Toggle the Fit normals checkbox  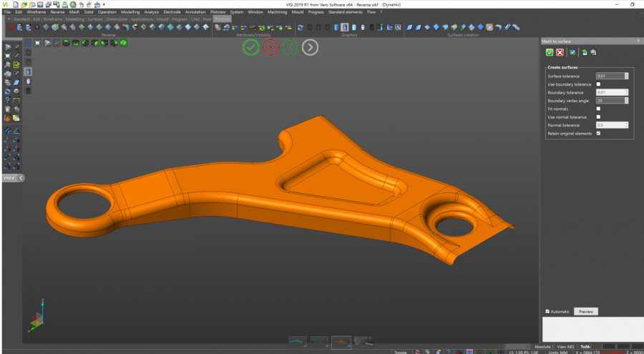coord(598,109)
